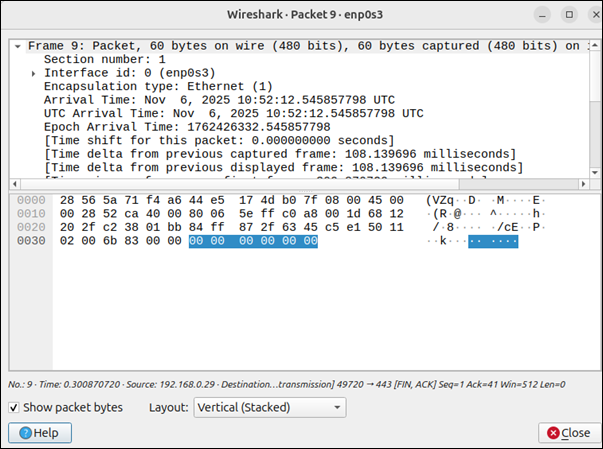Toggle the Show packet bytes checkbox
This screenshot has height=449, width=603.
point(14,407)
